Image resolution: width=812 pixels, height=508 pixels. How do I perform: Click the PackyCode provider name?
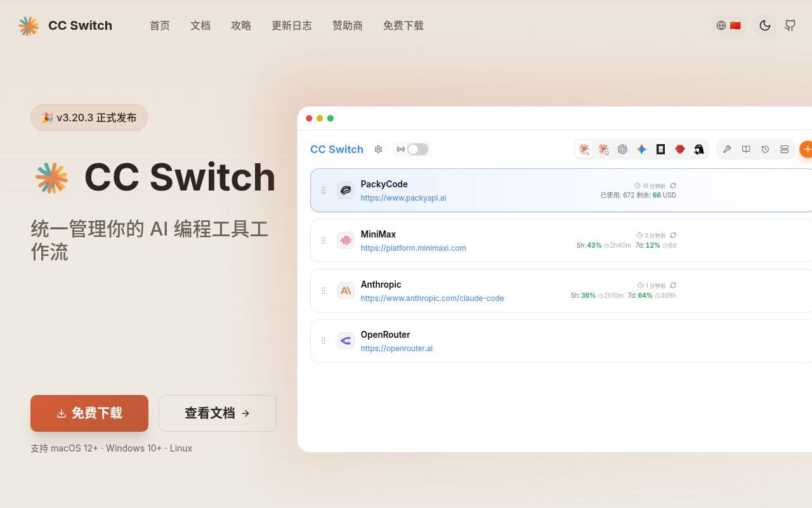point(384,184)
